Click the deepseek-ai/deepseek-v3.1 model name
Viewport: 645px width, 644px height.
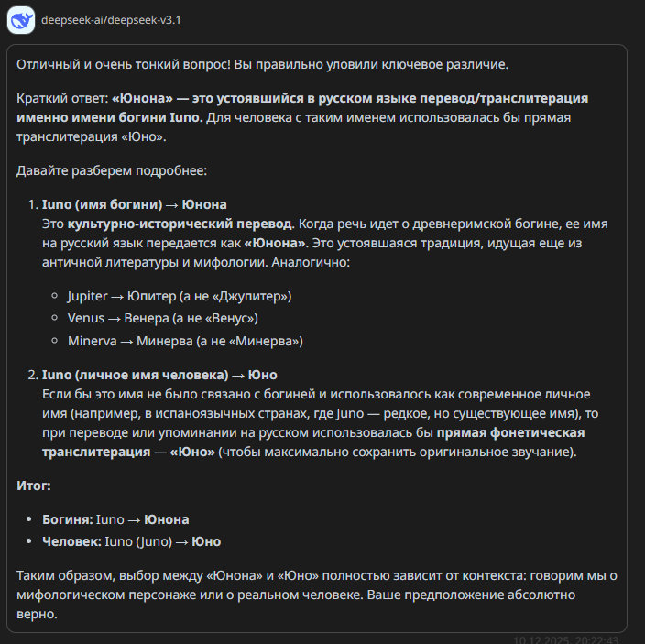(x=111, y=20)
